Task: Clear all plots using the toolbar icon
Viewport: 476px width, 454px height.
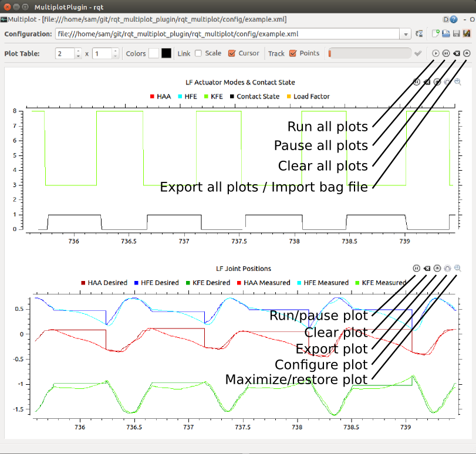Action: coord(457,53)
